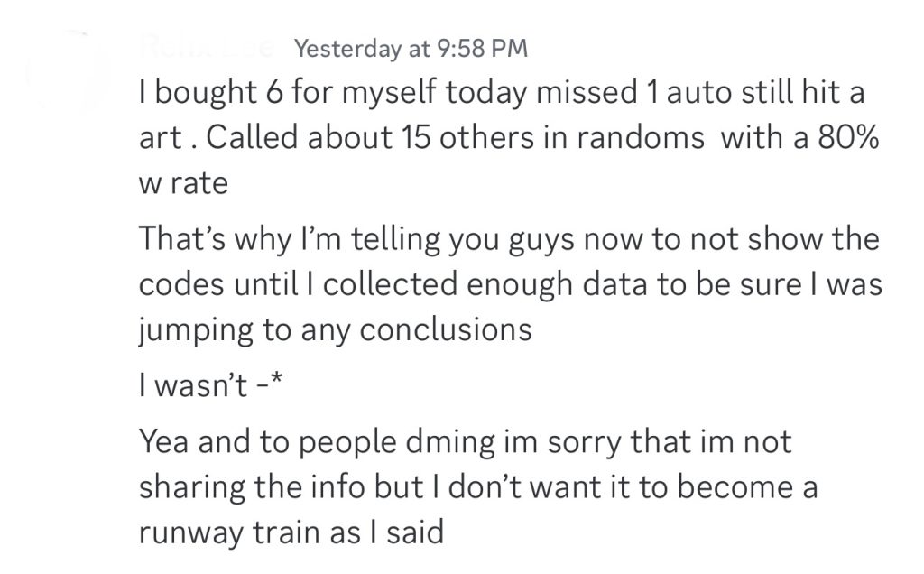Click the phrase "jumping to any conclusions"

point(335,329)
